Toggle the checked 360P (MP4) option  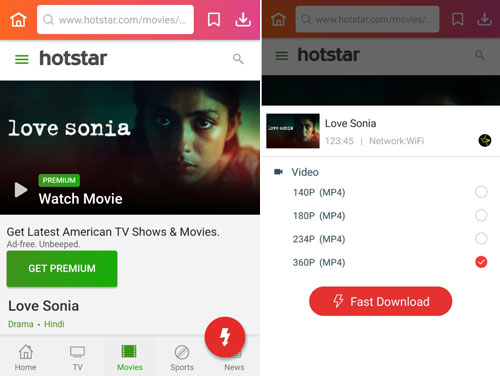pos(481,262)
